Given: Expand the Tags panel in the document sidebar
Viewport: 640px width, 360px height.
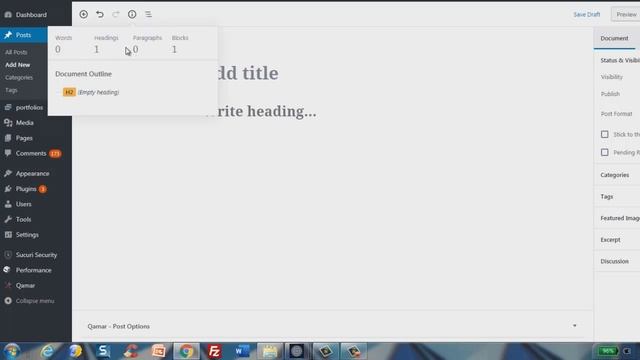Looking at the screenshot, I should pyautogui.click(x=607, y=197).
